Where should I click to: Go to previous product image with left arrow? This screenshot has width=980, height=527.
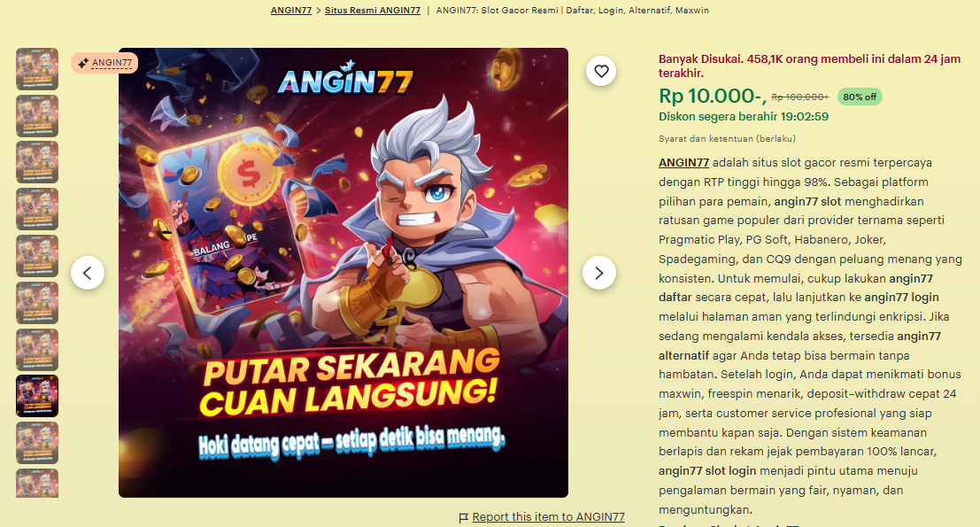click(x=88, y=273)
